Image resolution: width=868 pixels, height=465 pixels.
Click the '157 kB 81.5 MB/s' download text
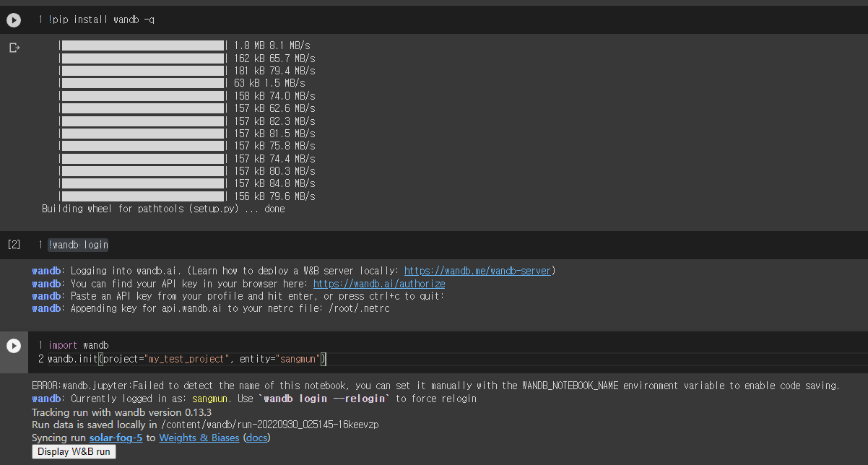tap(274, 134)
